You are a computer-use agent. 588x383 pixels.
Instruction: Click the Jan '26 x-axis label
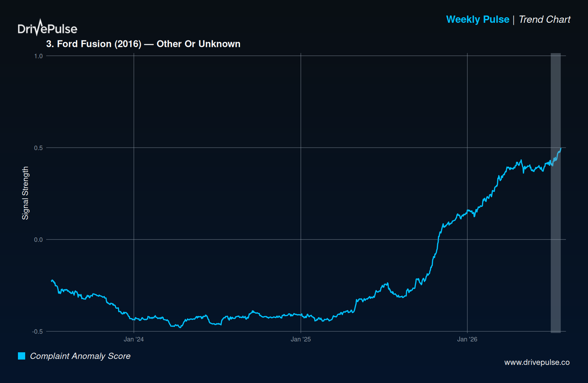467,339
